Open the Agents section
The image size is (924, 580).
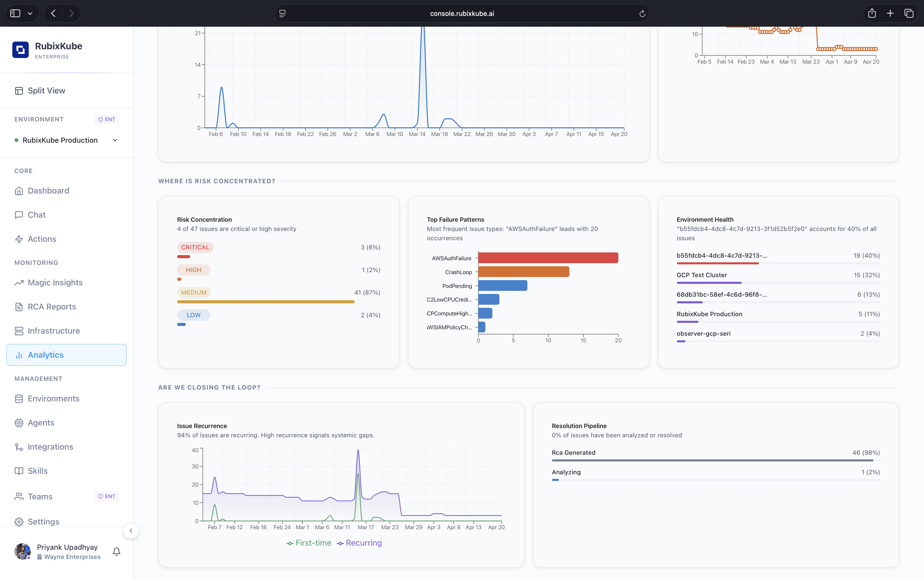(x=41, y=423)
